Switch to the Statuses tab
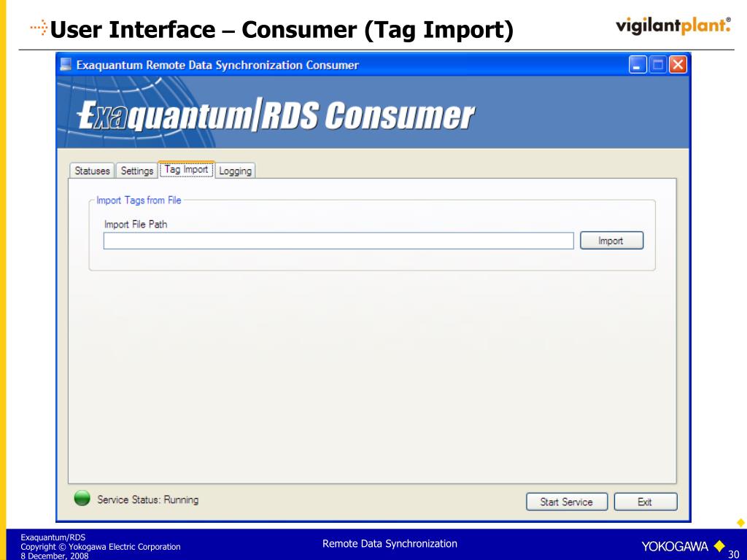The width and height of the screenshot is (747, 560). [x=92, y=171]
